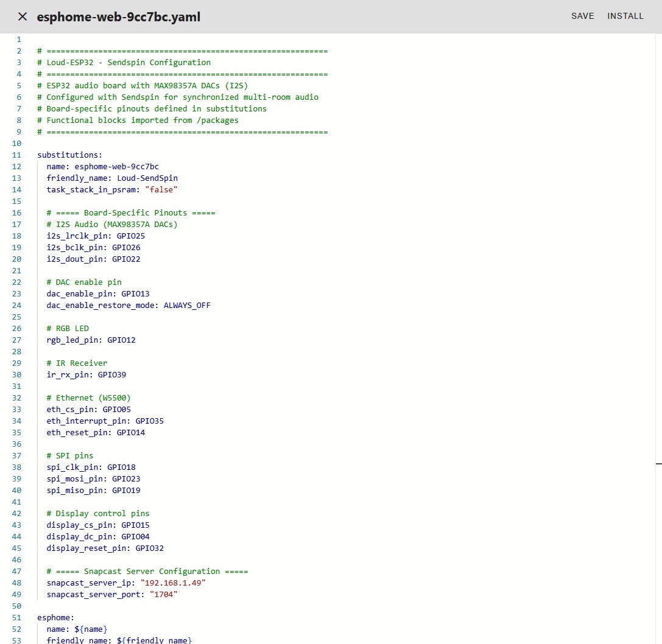Image resolution: width=662 pixels, height=644 pixels.
Task: Click 'display_cs_pin: GPIO15' line
Action: pos(98,525)
